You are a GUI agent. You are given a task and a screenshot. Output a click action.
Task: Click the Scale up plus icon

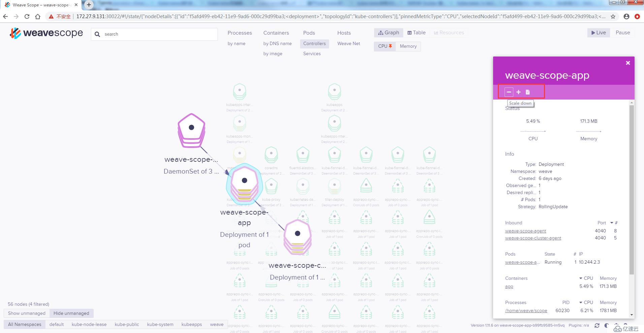(519, 92)
